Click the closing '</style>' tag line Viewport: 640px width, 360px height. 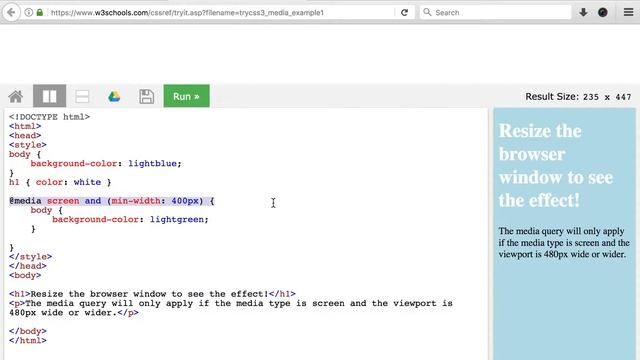pyautogui.click(x=31, y=257)
